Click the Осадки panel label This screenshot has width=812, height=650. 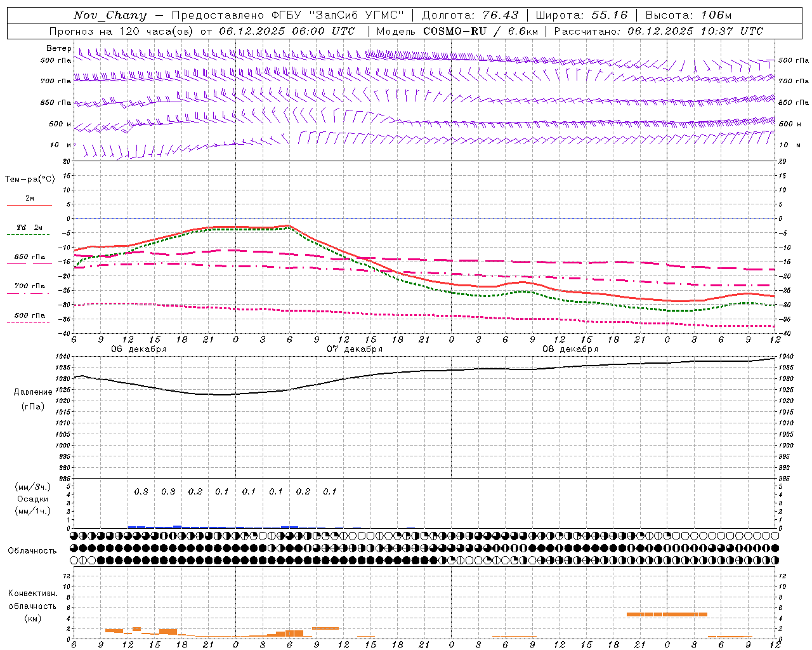(33, 499)
